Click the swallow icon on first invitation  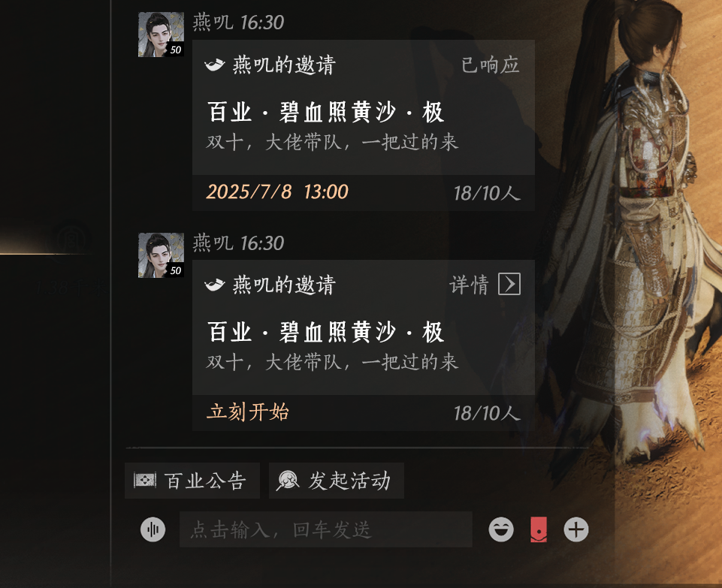[215, 65]
